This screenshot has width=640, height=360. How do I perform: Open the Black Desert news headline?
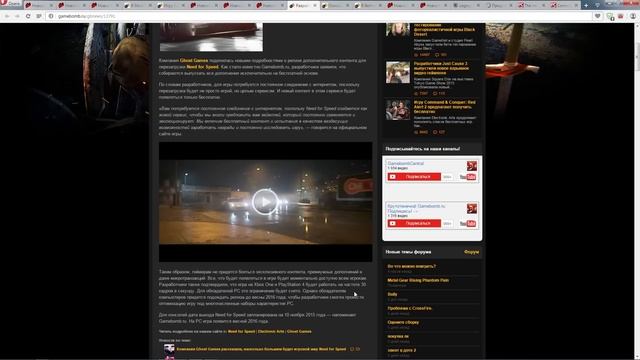tap(444, 29)
